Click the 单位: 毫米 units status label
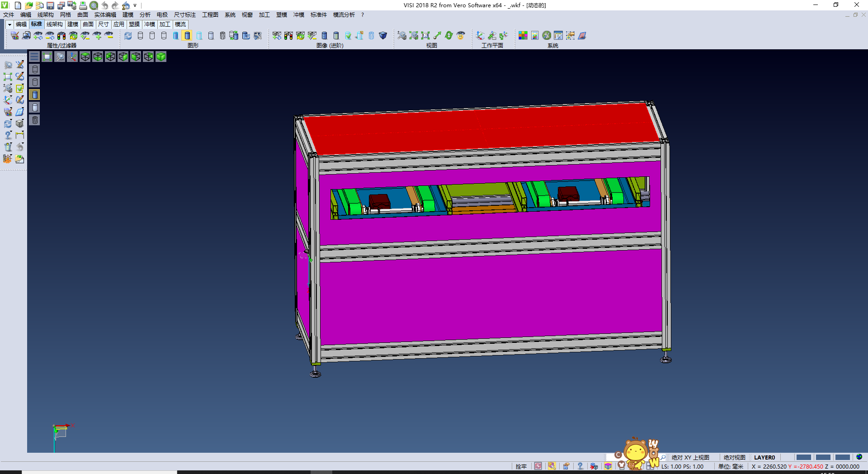 click(x=731, y=466)
